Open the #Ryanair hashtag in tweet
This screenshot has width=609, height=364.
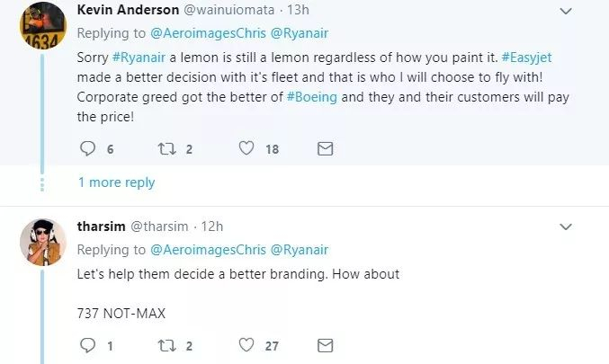point(139,58)
